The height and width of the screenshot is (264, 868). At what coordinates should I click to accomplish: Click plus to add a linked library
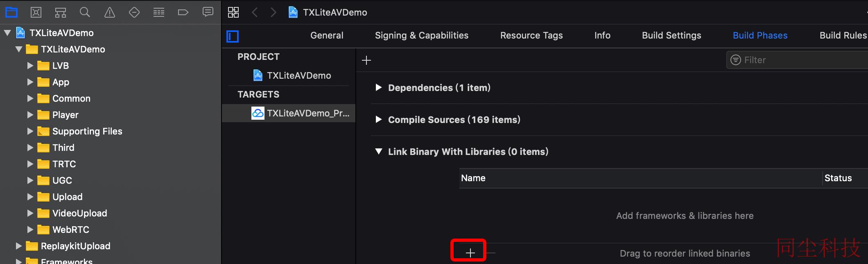click(470, 253)
